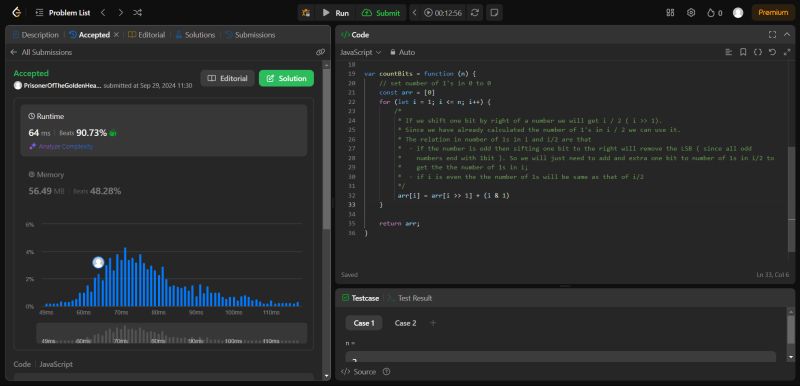The image size is (800, 386).
Task: Maximize the Code panel icon
Action: click(772, 35)
